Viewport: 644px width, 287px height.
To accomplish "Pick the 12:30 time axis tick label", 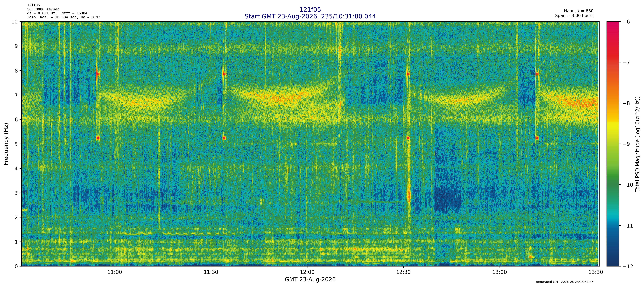I will click(x=403, y=272).
